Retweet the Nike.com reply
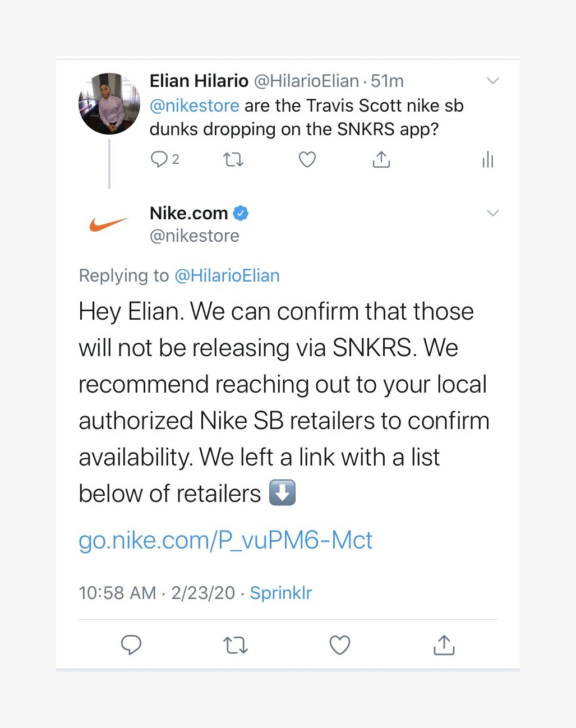This screenshot has width=576, height=728. coord(236,645)
